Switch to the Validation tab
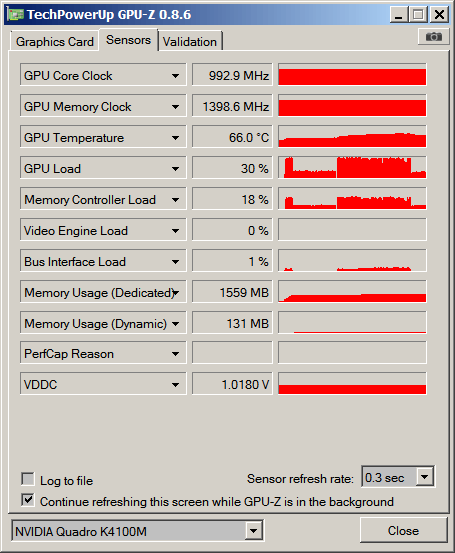This screenshot has height=553, width=455. point(190,42)
